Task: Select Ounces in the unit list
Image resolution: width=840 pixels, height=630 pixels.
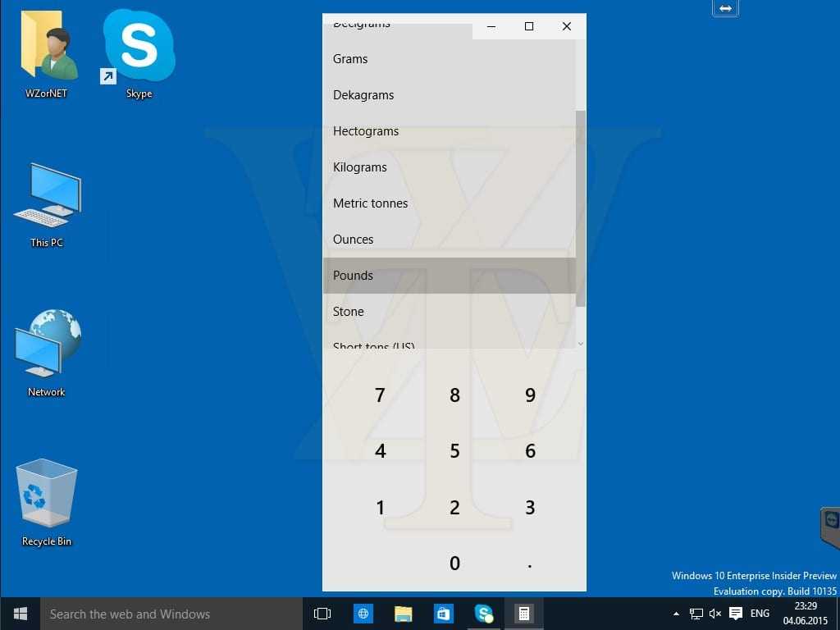Action: click(353, 240)
